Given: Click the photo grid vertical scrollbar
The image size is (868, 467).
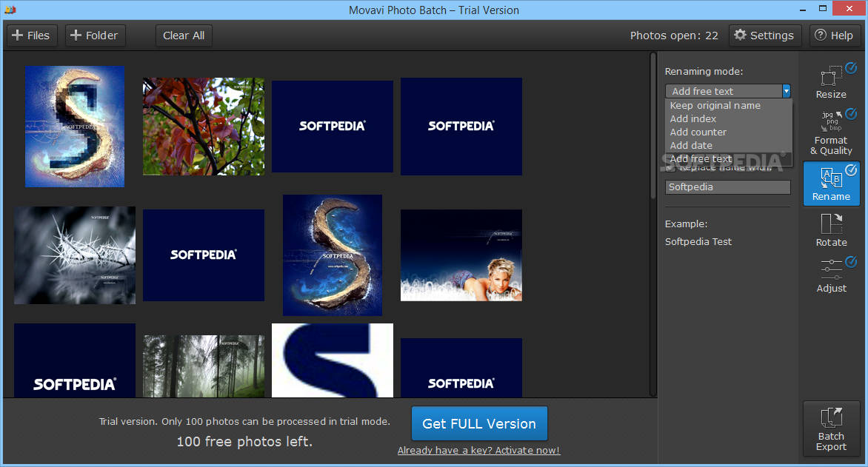Looking at the screenshot, I should point(653,124).
